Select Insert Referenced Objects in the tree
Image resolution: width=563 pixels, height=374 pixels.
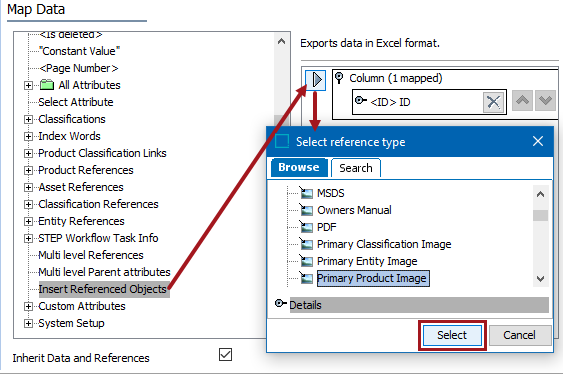[103, 289]
